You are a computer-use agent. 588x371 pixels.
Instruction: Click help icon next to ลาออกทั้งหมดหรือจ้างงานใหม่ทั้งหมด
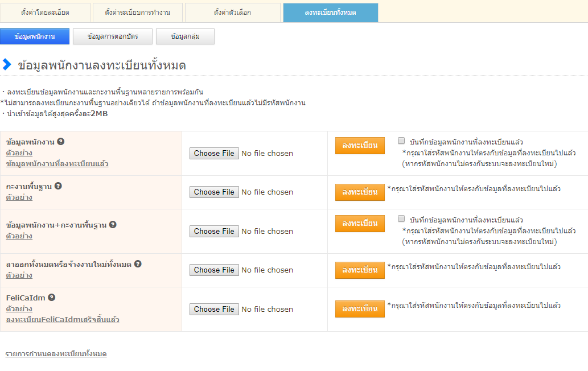[138, 264]
